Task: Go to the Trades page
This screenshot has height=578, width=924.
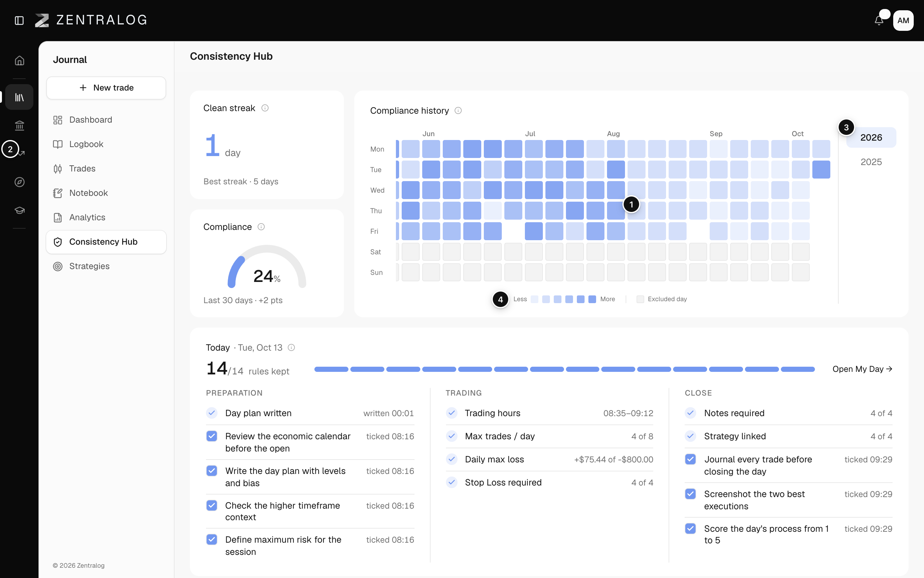Action: [x=106, y=169]
